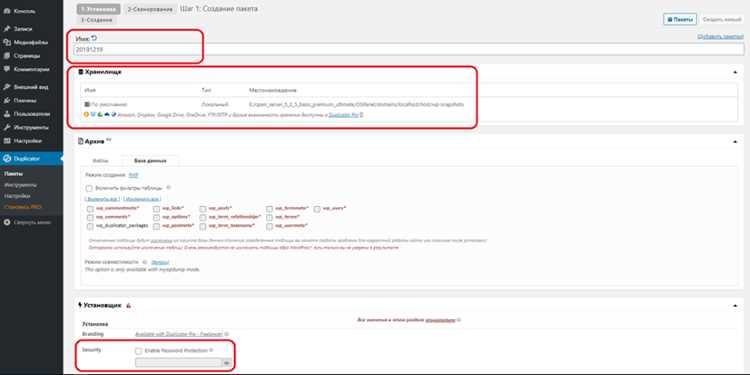Enable the table filters checkbox
Screen dimensions: 750x375
click(89, 188)
